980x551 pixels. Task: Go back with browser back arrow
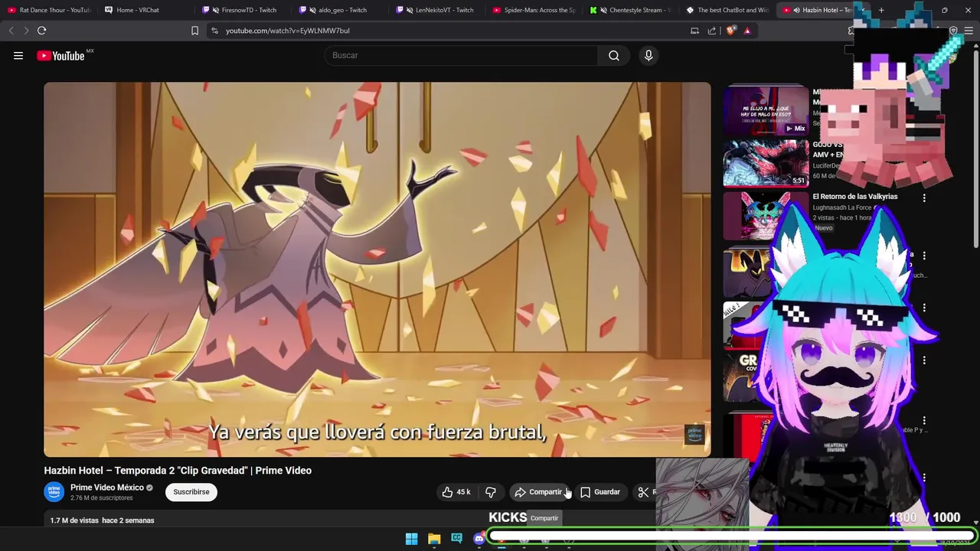(x=11, y=31)
